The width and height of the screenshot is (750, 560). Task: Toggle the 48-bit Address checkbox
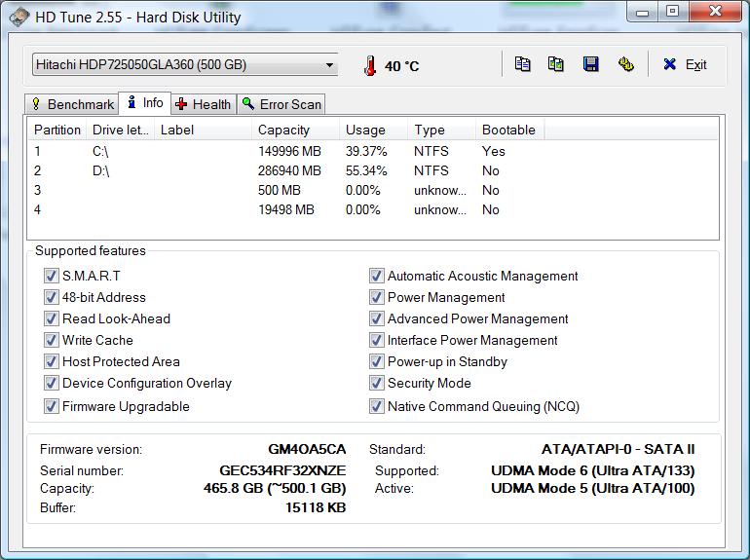[x=52, y=297]
